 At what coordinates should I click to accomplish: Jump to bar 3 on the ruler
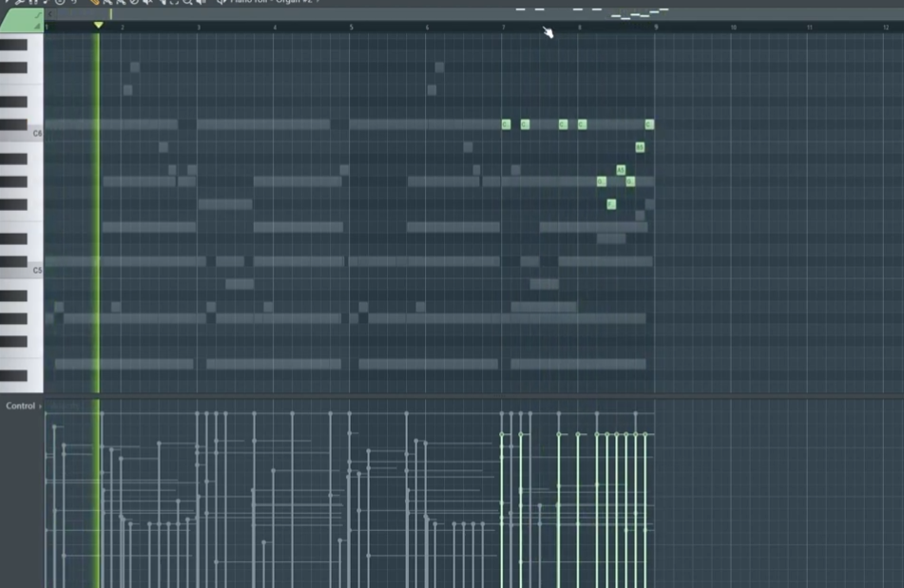pyautogui.click(x=199, y=27)
